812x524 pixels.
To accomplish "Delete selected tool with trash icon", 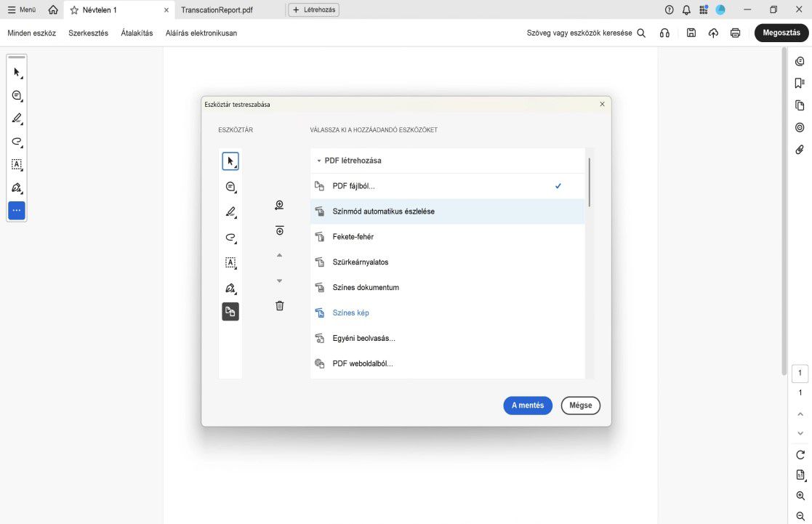I will pos(280,305).
